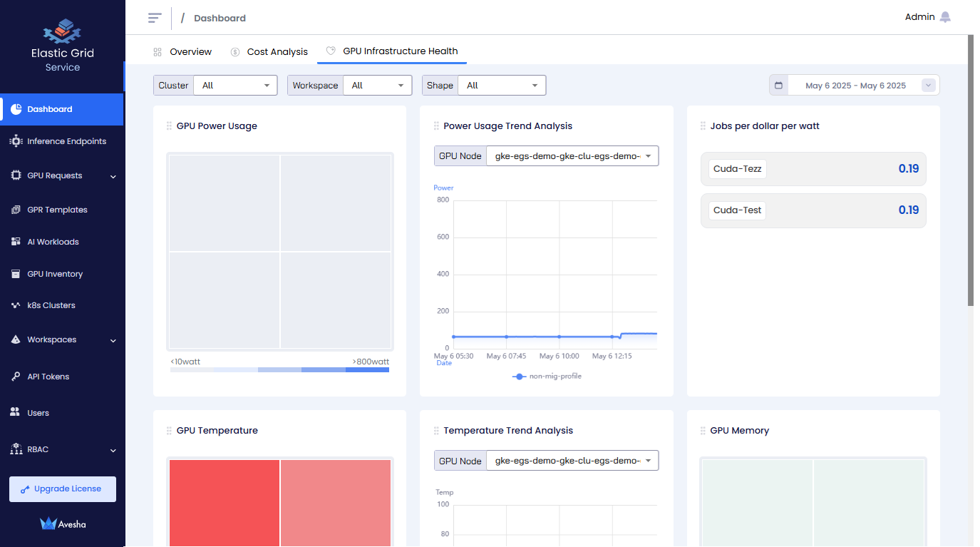Toggle the sidebar collapse hamburger icon
The width and height of the screenshot is (980, 547).
(x=155, y=18)
